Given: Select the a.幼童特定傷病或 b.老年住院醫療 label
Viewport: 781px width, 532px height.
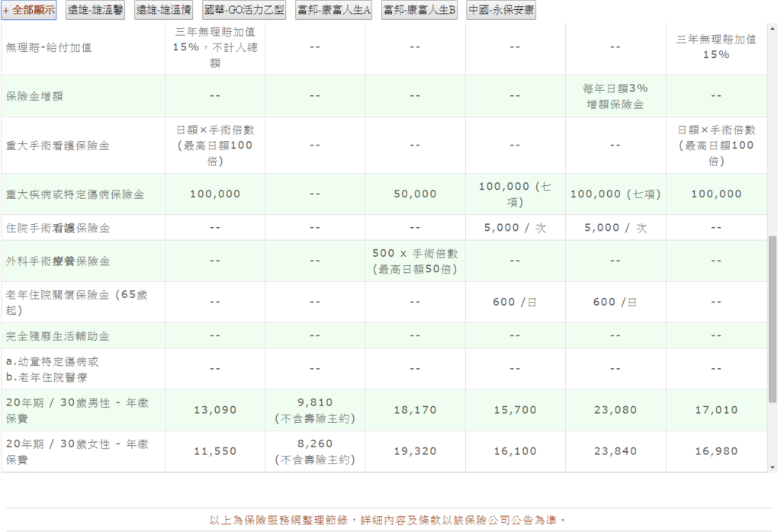Looking at the screenshot, I should click(x=53, y=369).
